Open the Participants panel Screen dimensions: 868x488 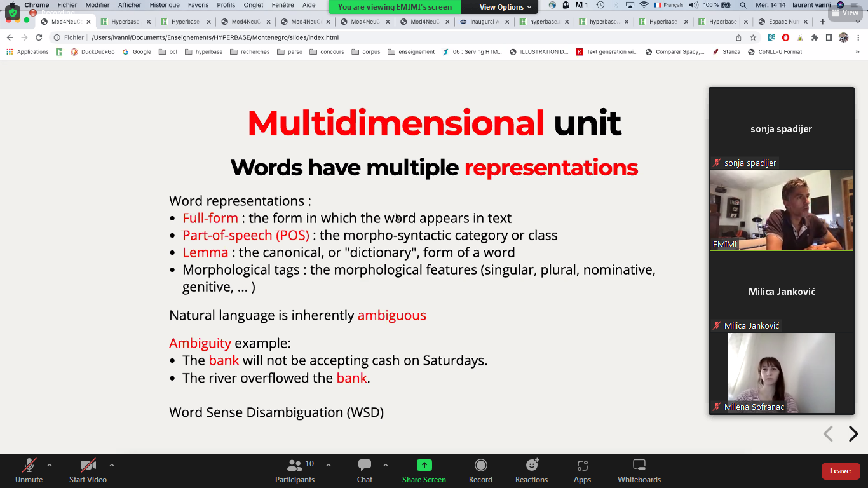295,471
